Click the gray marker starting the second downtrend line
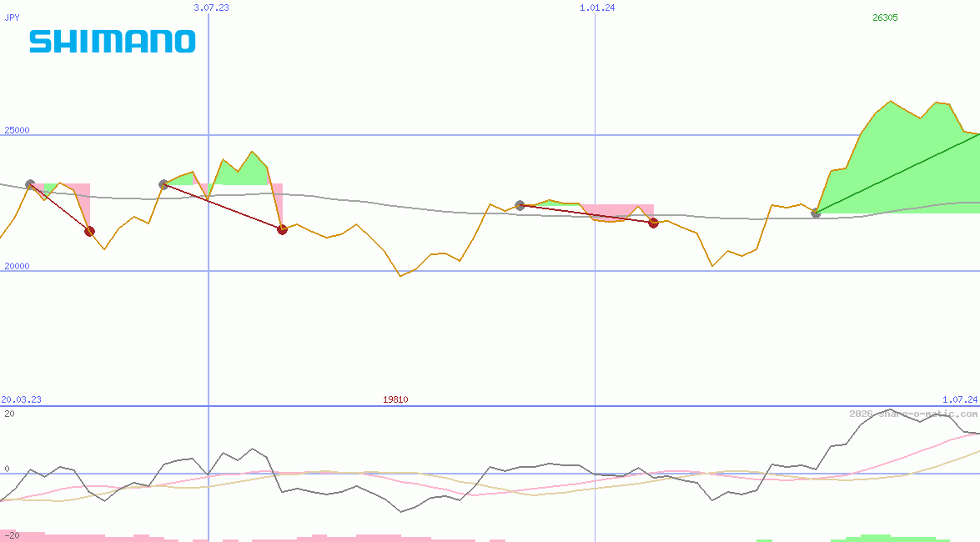 click(163, 183)
